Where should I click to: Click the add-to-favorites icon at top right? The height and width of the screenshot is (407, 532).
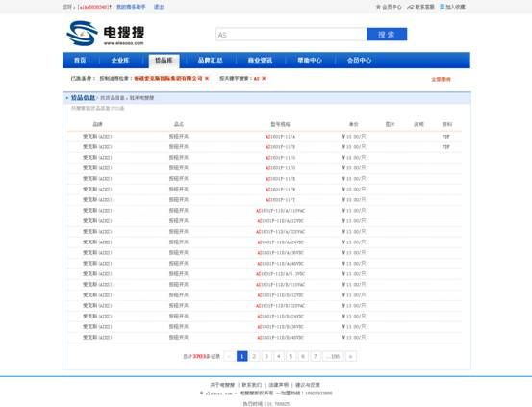(443, 7)
